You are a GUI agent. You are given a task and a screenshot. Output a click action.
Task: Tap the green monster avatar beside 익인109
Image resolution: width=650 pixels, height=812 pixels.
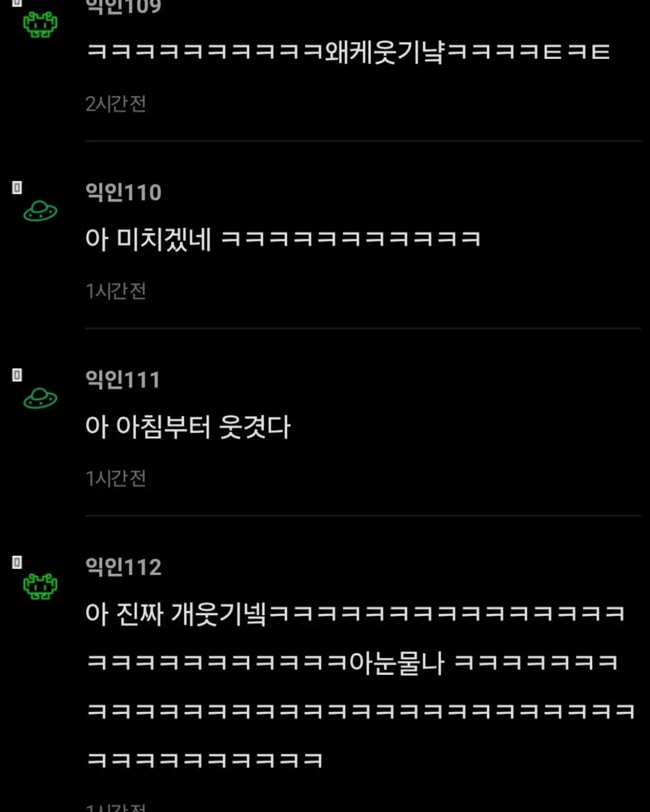pyautogui.click(x=40, y=24)
